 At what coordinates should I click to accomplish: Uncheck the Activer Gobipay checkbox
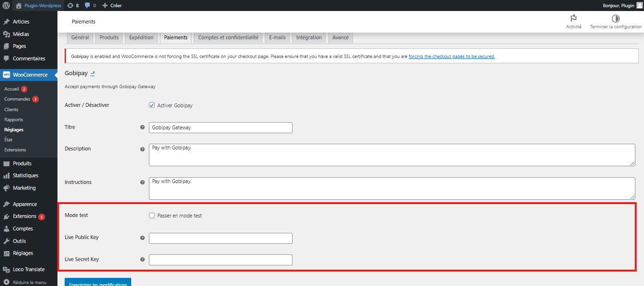point(152,105)
